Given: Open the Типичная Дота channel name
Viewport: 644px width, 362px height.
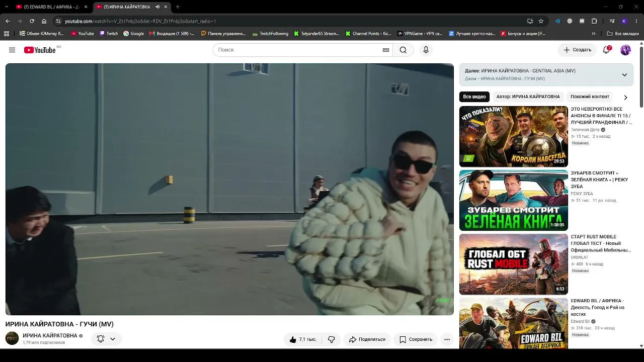Looking at the screenshot, I should [x=585, y=130].
